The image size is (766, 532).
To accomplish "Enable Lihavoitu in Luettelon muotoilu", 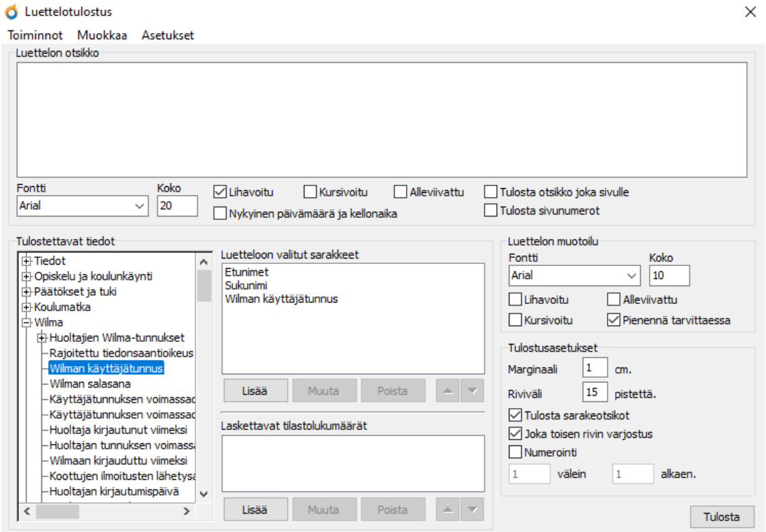I will [516, 299].
